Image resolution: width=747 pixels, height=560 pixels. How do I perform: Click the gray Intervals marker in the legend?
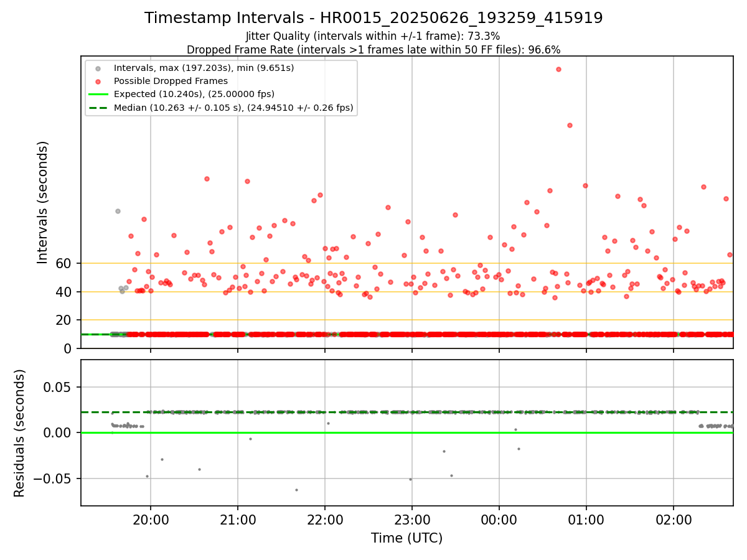point(98,68)
